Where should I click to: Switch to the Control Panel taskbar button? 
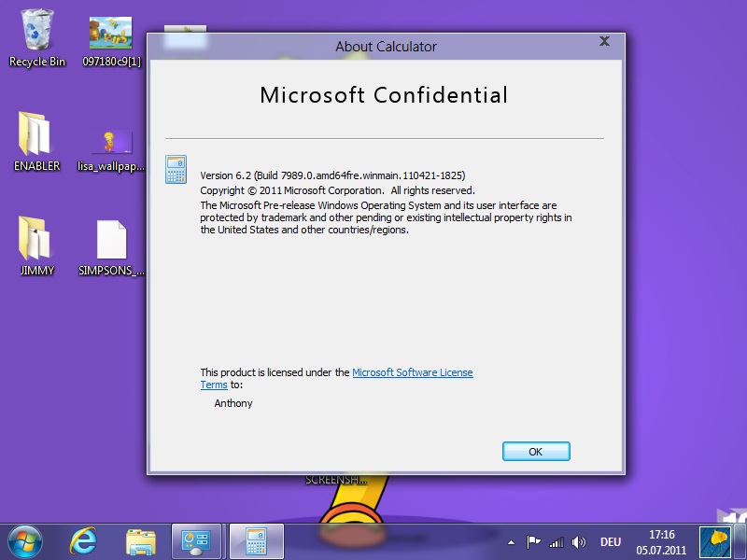coord(196,542)
